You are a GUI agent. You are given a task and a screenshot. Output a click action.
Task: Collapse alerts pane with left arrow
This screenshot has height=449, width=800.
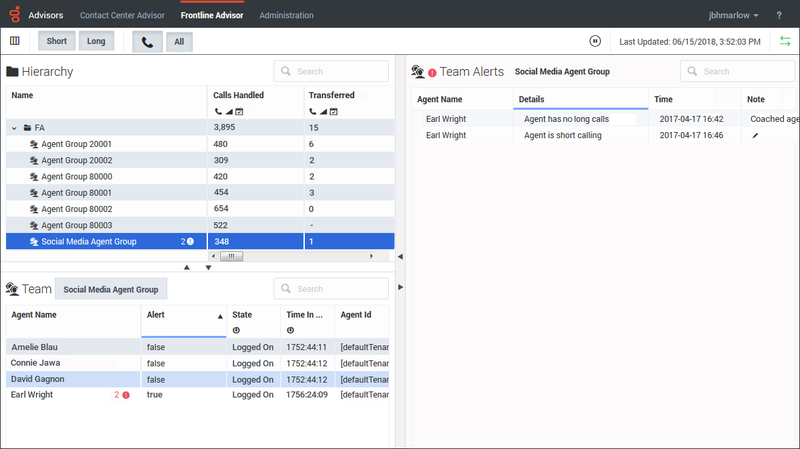tap(400, 257)
